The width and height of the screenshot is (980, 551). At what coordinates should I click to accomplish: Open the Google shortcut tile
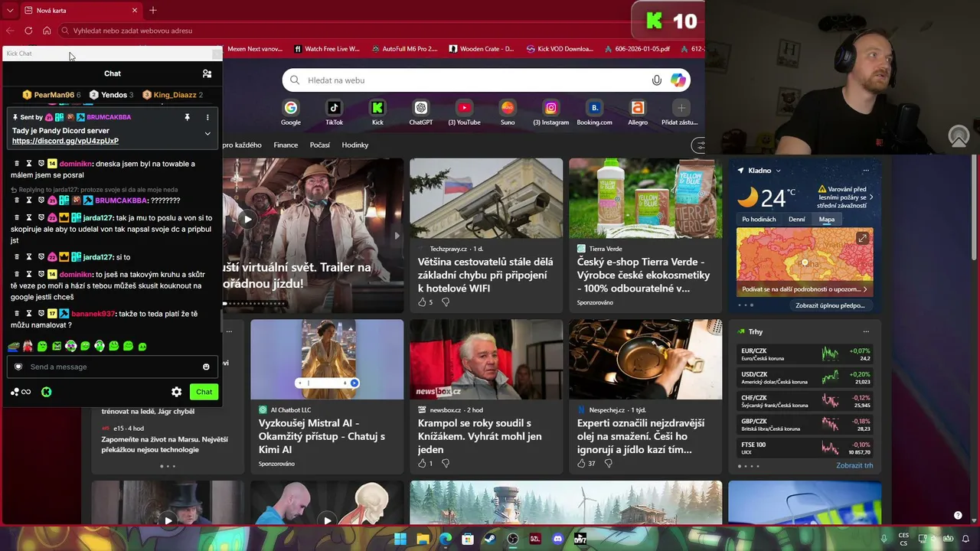pos(290,112)
